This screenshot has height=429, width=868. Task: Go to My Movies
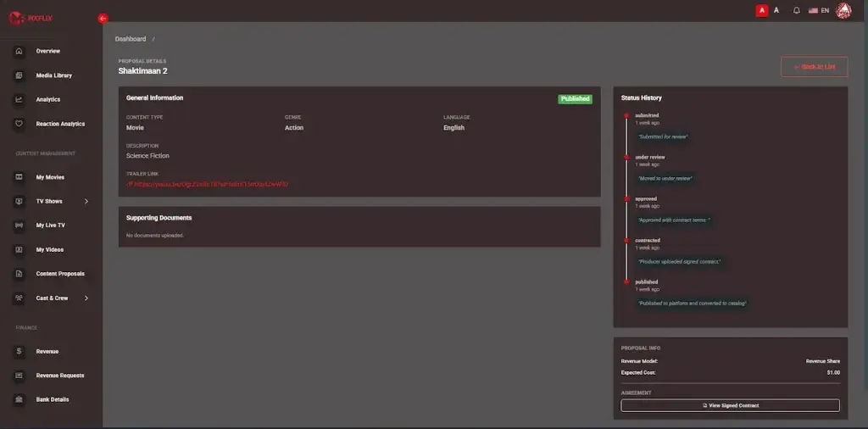[50, 177]
